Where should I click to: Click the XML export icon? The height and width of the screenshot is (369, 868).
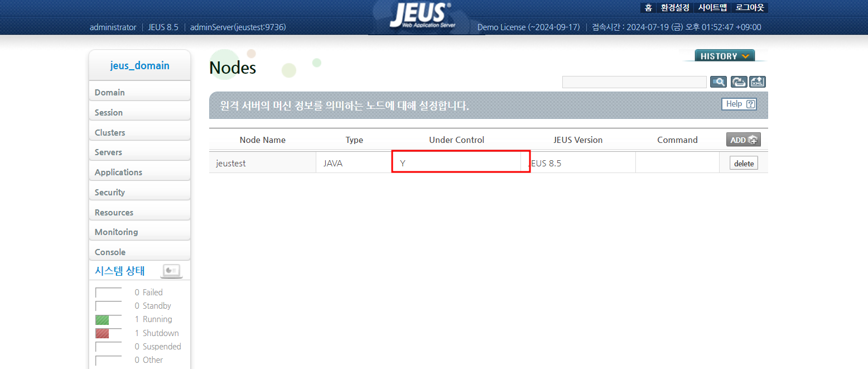coord(758,82)
